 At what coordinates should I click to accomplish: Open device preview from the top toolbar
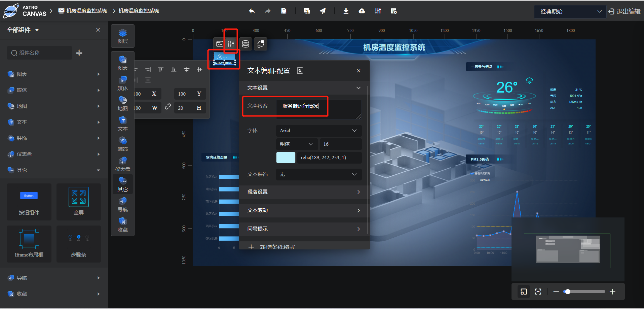pos(306,11)
